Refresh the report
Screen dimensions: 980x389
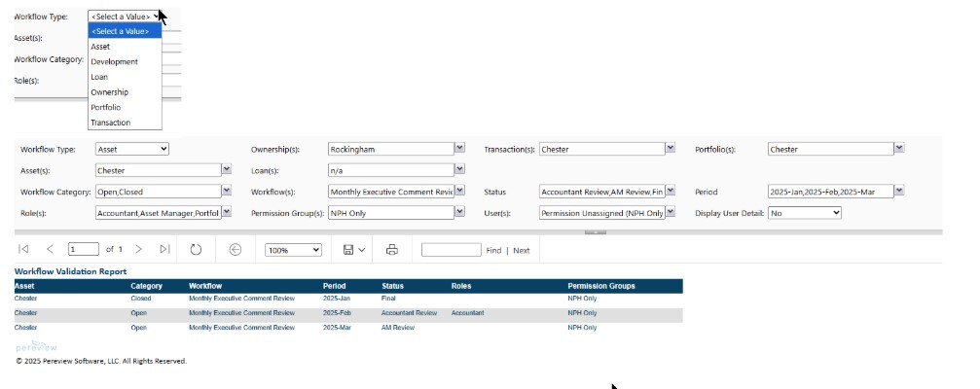[x=196, y=250]
